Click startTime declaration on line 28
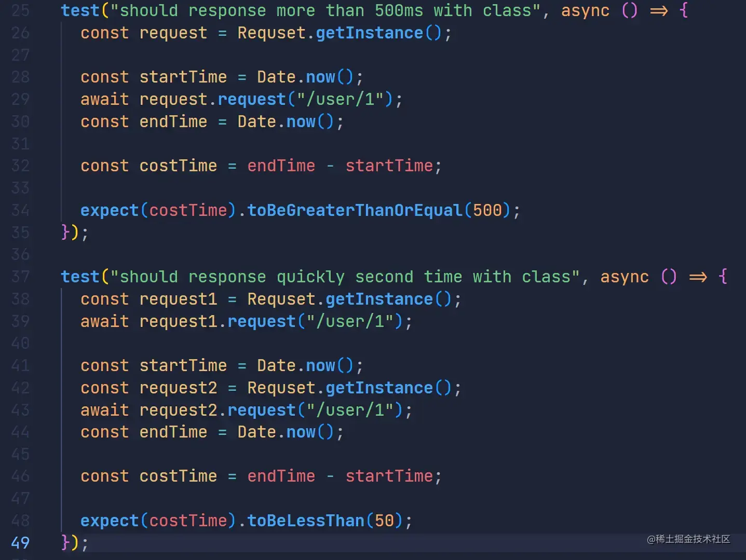Viewport: 746px width, 560px height. tap(183, 77)
